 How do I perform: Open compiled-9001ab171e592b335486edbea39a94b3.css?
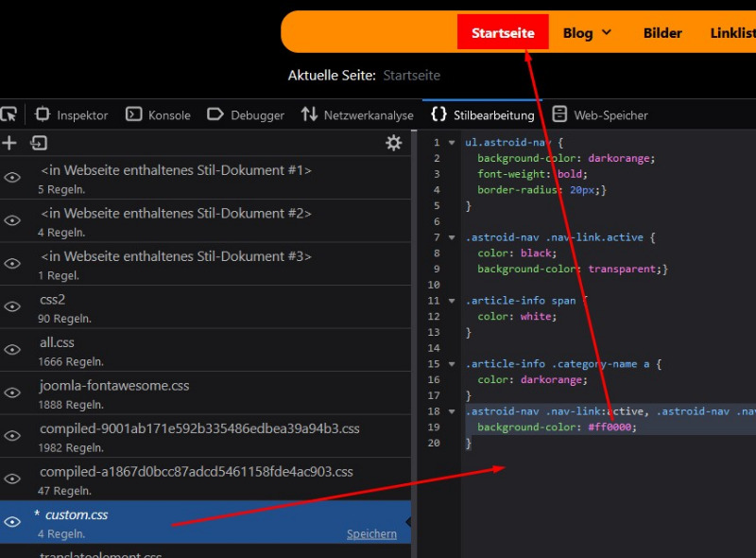click(205, 436)
